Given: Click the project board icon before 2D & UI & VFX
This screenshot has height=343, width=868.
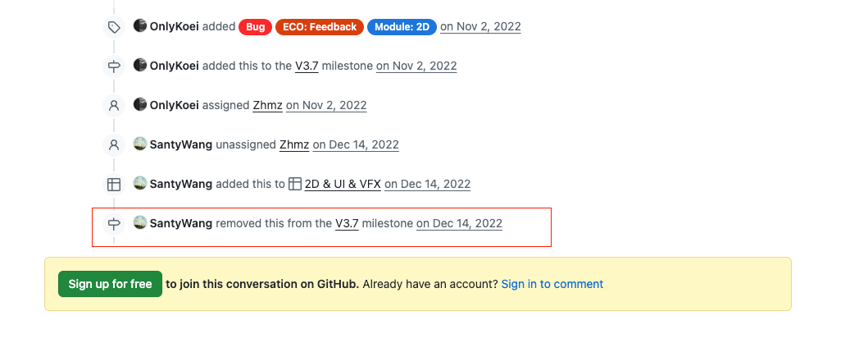Looking at the screenshot, I should 295,185.
